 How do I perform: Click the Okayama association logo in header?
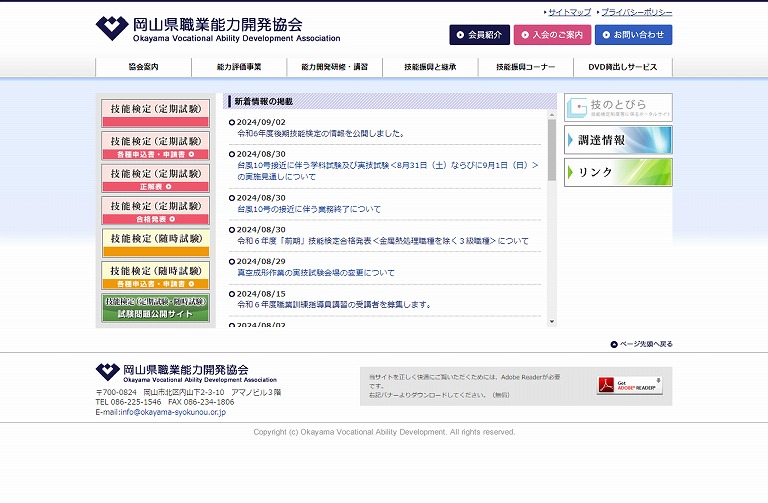[217, 28]
